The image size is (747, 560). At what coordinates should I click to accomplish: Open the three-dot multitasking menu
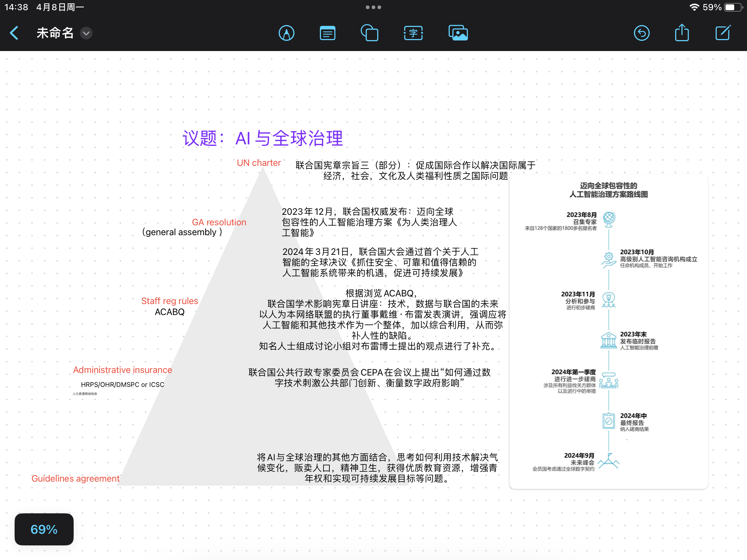coord(373,7)
